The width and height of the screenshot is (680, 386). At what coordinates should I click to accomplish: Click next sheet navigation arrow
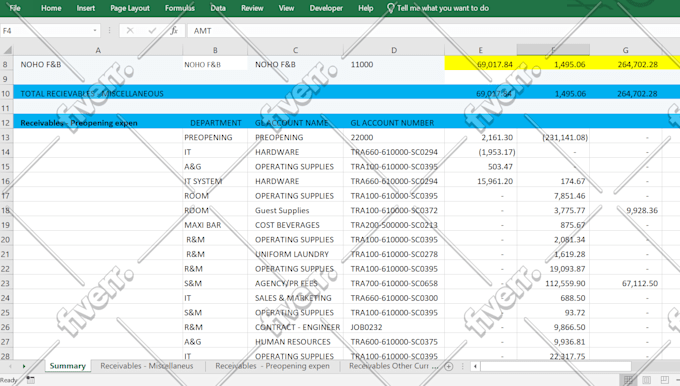[24, 366]
